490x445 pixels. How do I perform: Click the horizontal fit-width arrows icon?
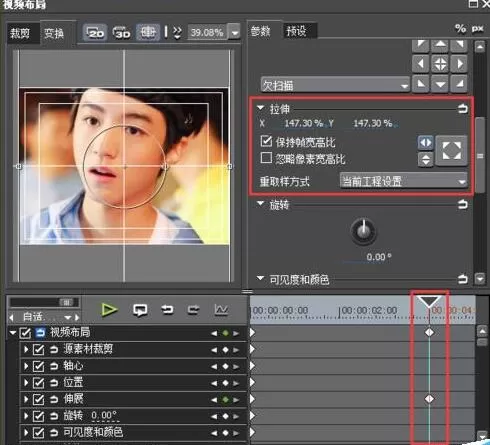426,143
